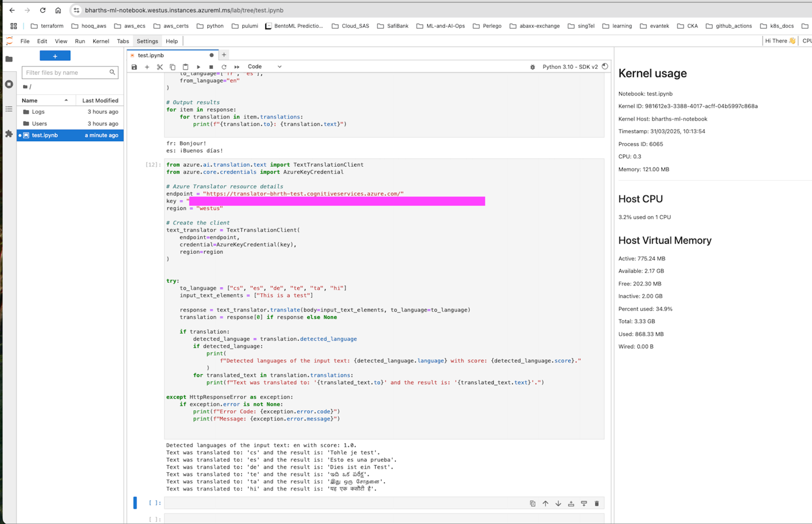Interrupt the kernel with the stop icon
The height and width of the screenshot is (524, 812).
click(211, 67)
